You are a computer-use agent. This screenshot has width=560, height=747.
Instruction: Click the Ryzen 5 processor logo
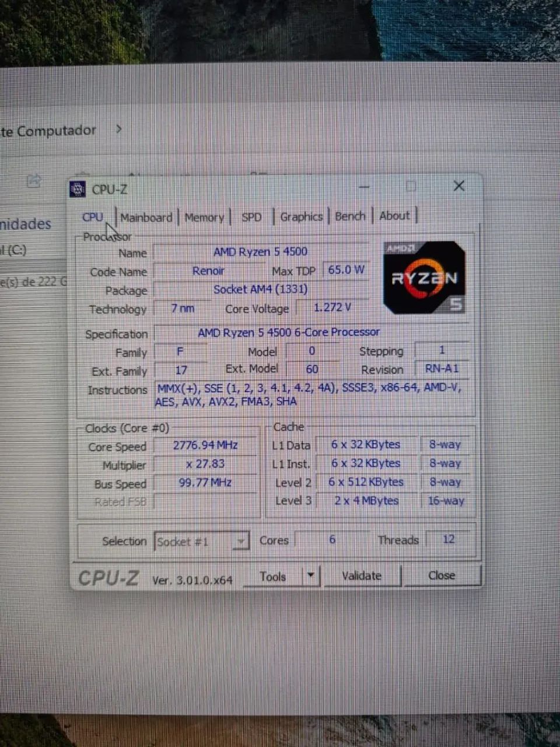[x=424, y=277]
